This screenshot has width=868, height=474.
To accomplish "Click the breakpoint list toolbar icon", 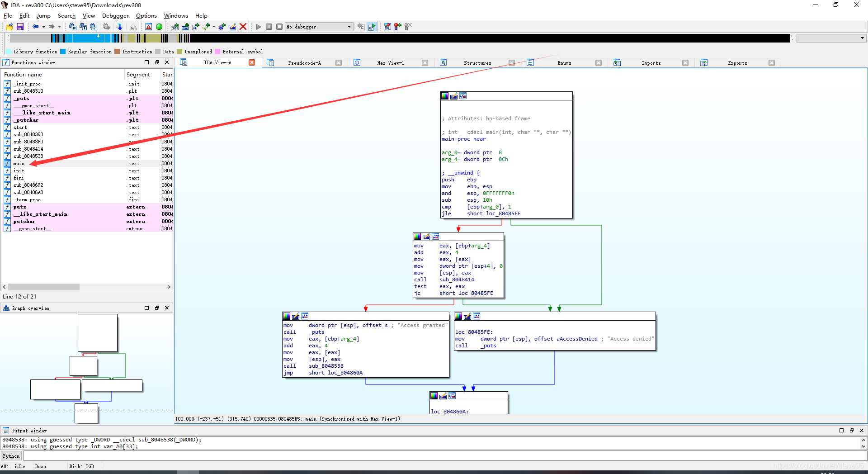I will tap(387, 27).
